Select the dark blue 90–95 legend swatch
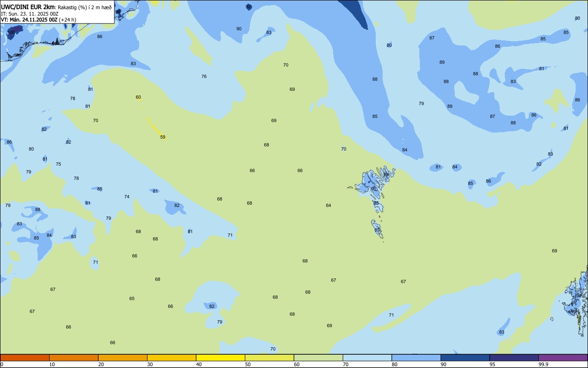This screenshot has height=368, width=588. (465, 357)
